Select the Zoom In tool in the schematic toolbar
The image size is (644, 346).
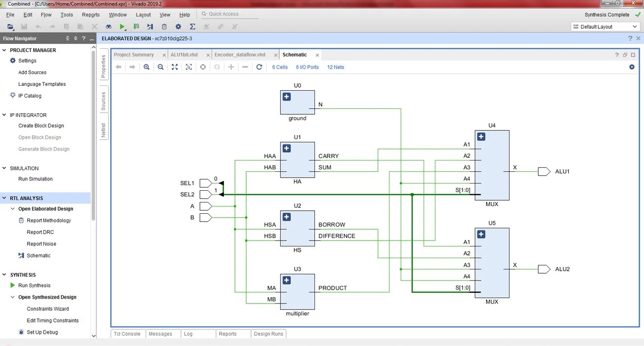click(147, 67)
